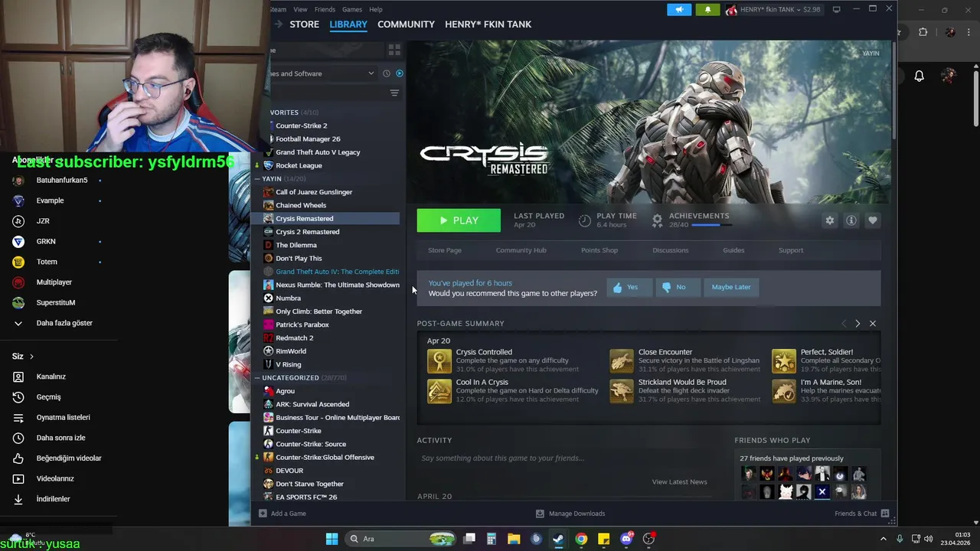This screenshot has height=551, width=980.
Task: Open Steam announcements megaphone button
Action: click(678, 9)
